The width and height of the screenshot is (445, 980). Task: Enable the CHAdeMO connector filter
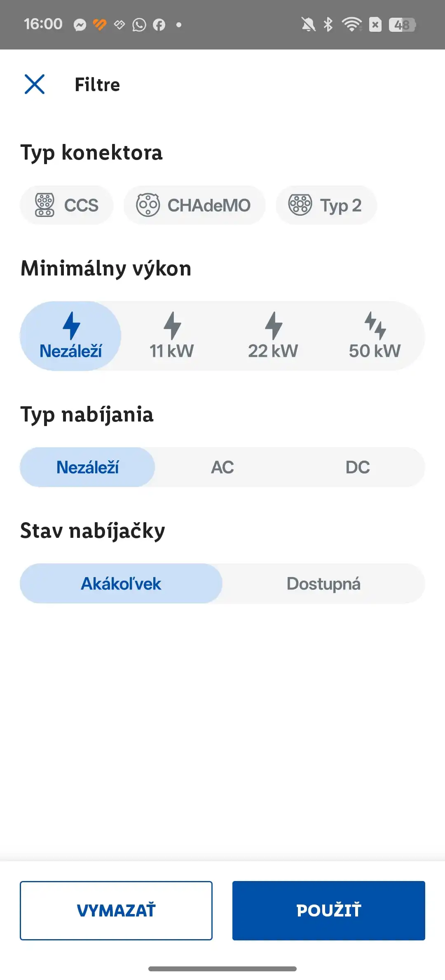[x=194, y=205]
